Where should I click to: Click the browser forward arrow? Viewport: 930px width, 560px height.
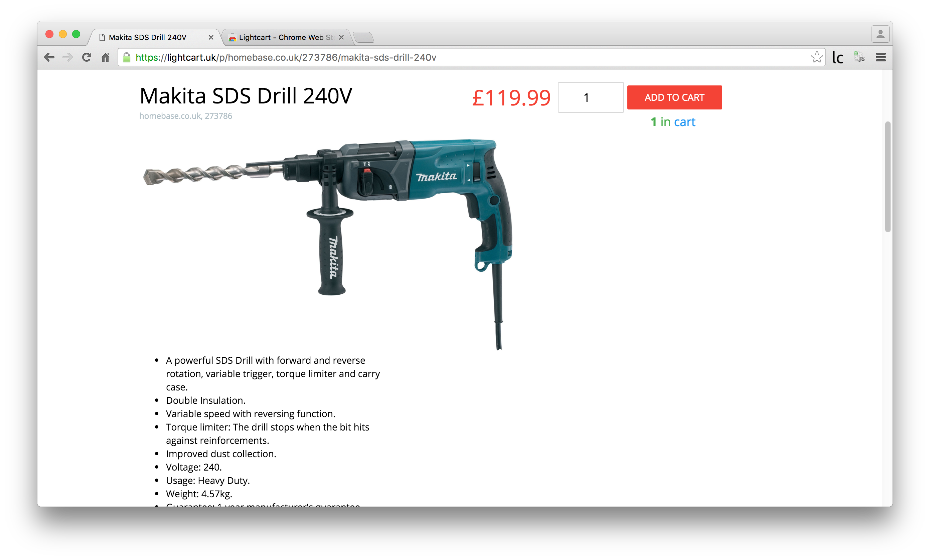click(x=67, y=57)
